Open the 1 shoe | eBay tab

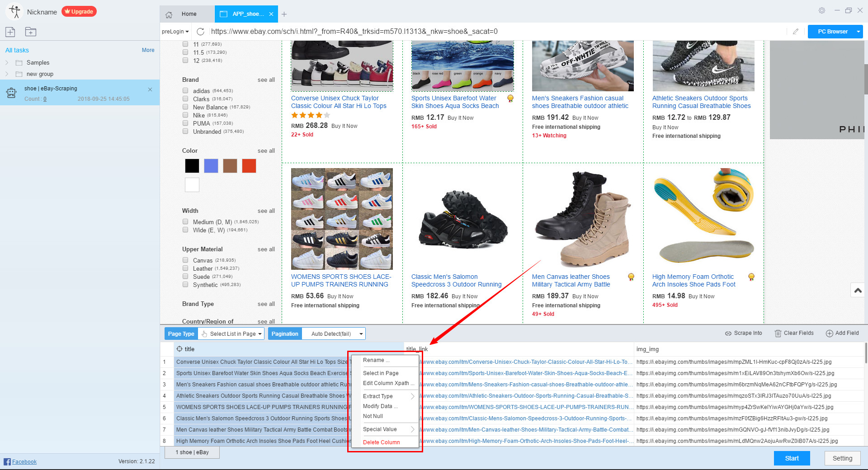[192, 452]
